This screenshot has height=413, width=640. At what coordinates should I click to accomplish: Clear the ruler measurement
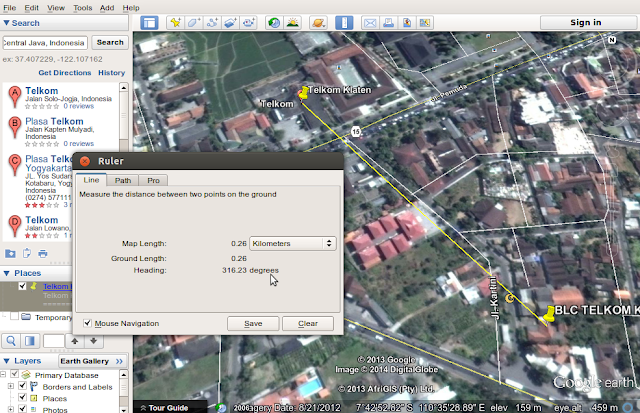click(308, 323)
